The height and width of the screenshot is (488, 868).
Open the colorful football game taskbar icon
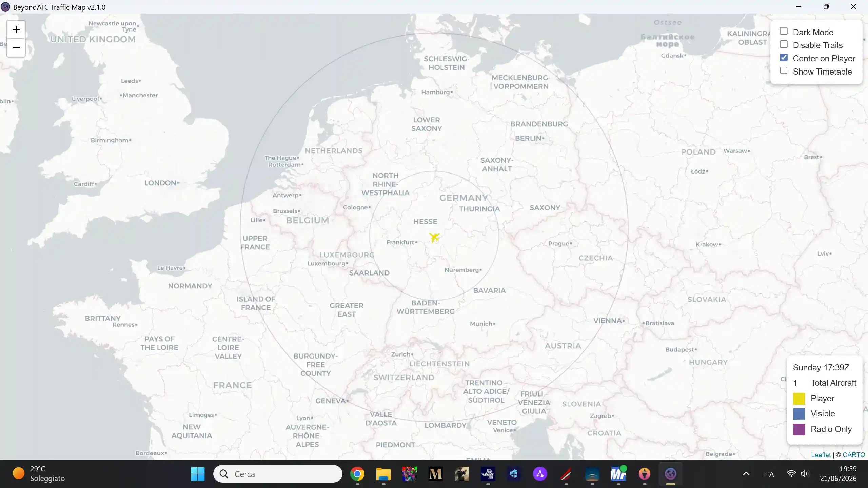click(409, 474)
